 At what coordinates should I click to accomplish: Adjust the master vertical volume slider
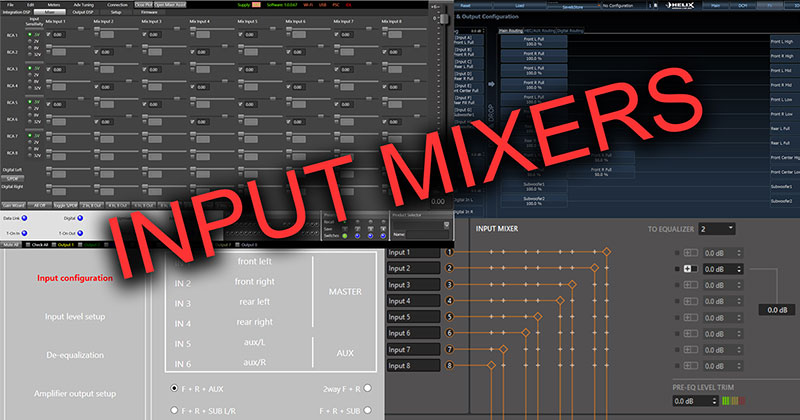click(x=444, y=18)
